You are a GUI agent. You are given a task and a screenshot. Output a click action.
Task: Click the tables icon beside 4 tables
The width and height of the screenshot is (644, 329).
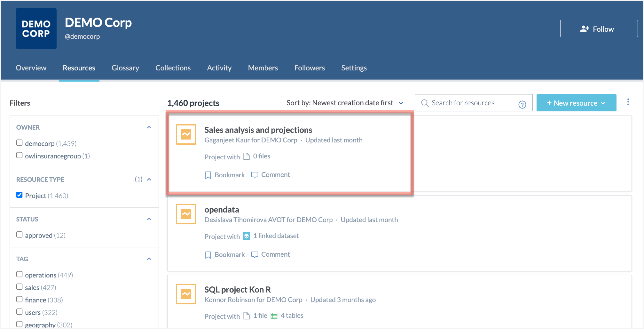[x=274, y=316]
